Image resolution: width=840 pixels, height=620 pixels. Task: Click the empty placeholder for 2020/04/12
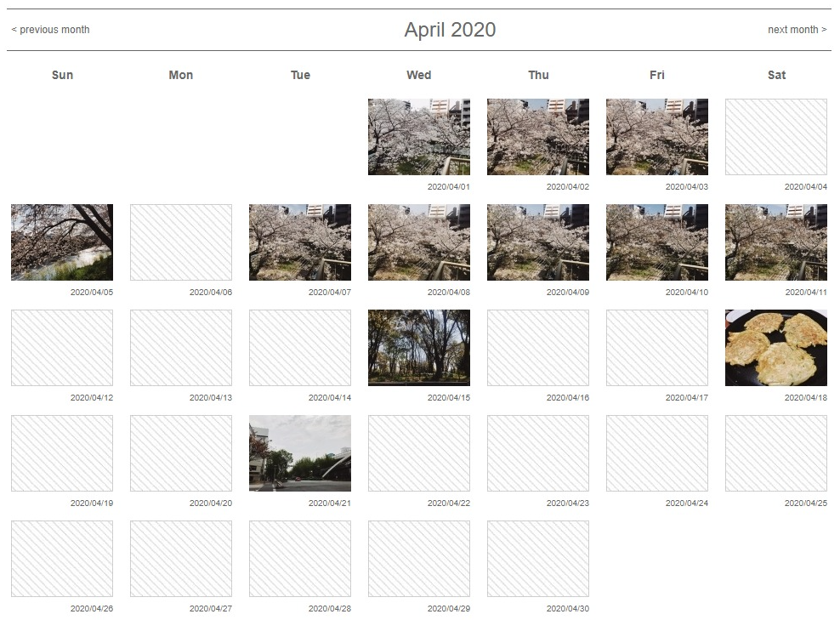(61, 348)
